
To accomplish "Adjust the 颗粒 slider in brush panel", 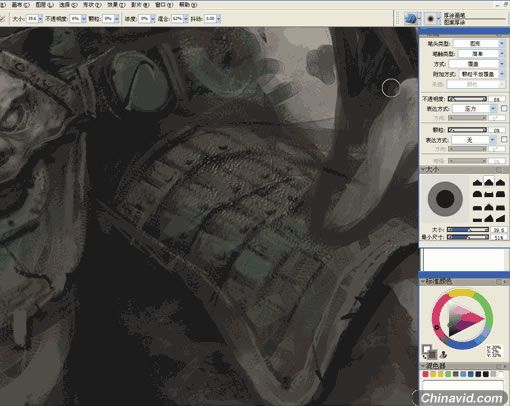I will [467, 130].
